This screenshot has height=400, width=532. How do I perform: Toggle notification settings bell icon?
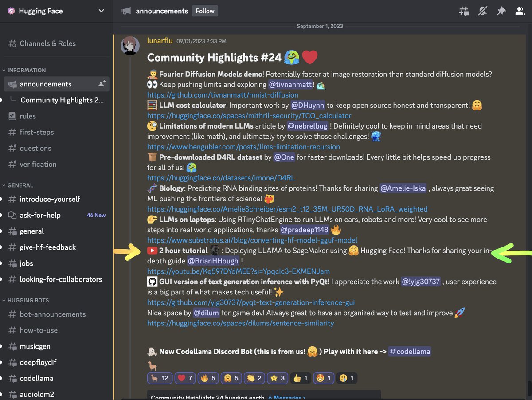tap(482, 11)
